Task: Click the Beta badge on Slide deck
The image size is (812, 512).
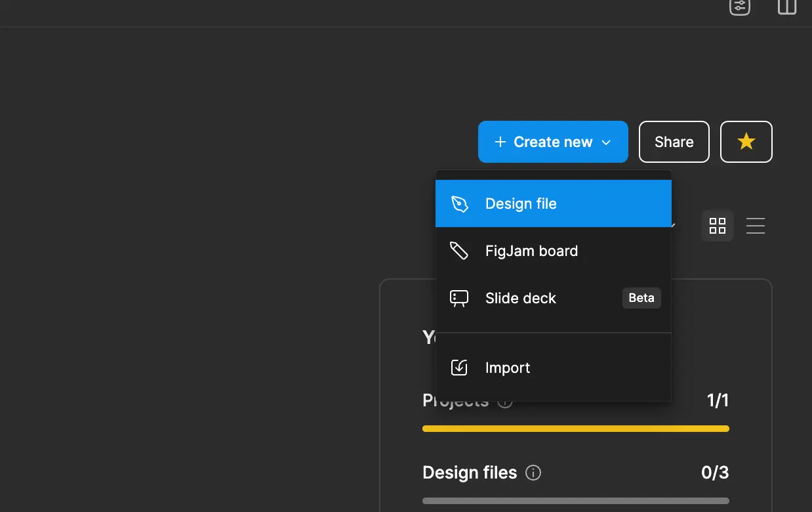Action: [641, 298]
